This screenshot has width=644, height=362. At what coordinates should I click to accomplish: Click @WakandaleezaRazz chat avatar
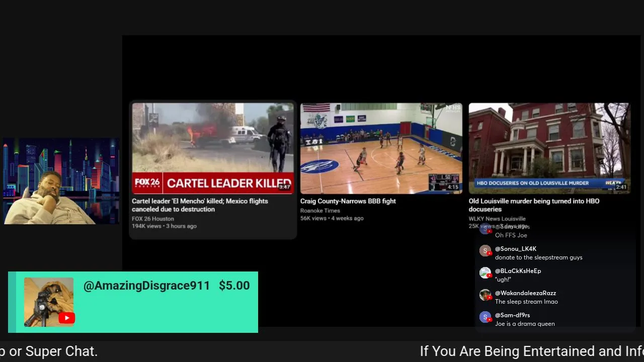tap(485, 295)
